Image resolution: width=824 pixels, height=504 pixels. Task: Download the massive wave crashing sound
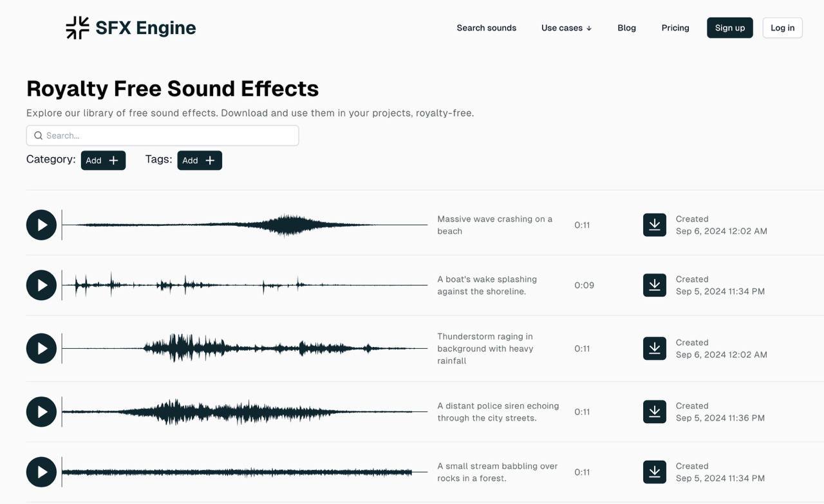pos(654,225)
